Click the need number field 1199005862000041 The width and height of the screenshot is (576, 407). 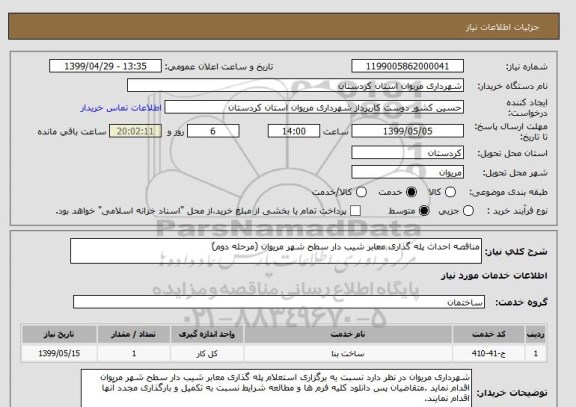pos(407,66)
